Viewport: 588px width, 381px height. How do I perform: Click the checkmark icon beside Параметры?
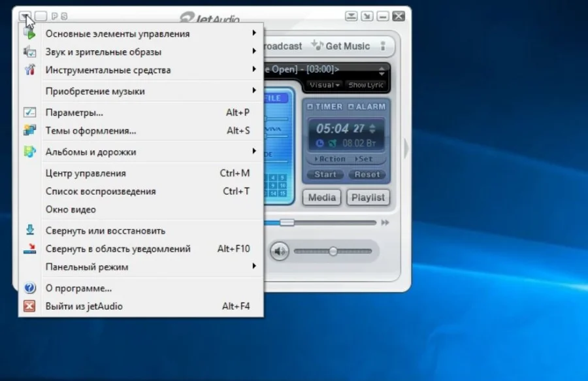[29, 112]
